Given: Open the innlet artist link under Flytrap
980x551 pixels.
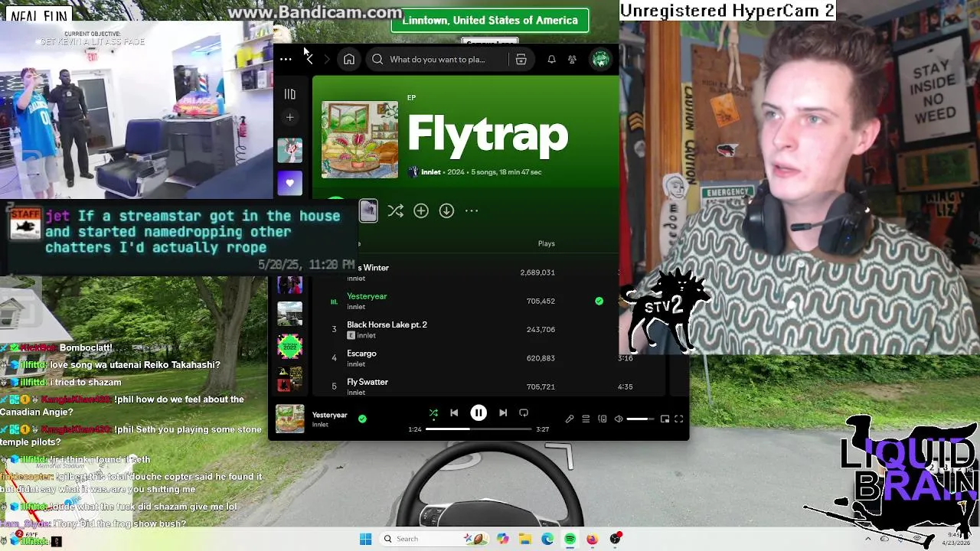Looking at the screenshot, I should tap(430, 172).
